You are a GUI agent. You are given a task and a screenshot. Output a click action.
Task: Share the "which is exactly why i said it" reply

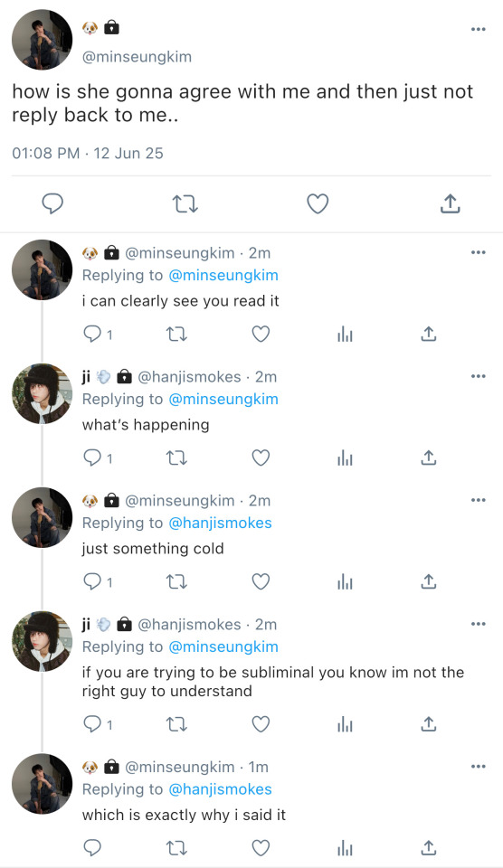coord(428,847)
